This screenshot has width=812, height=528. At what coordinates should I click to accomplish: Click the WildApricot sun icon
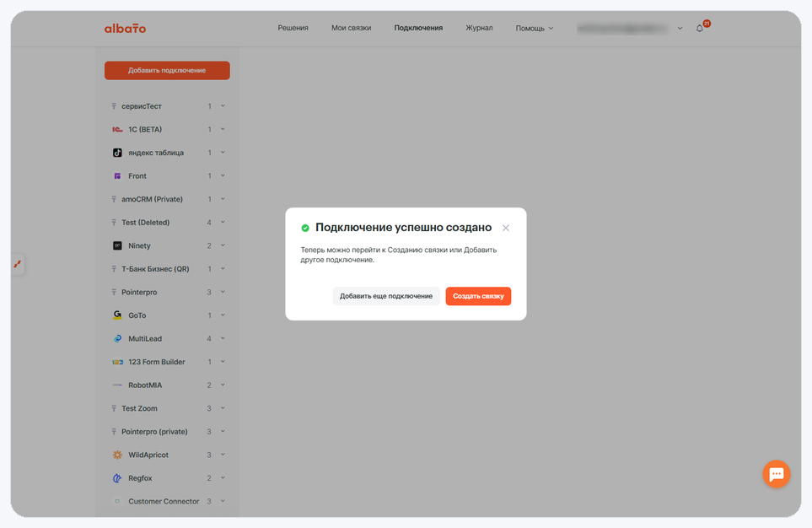pyautogui.click(x=117, y=455)
